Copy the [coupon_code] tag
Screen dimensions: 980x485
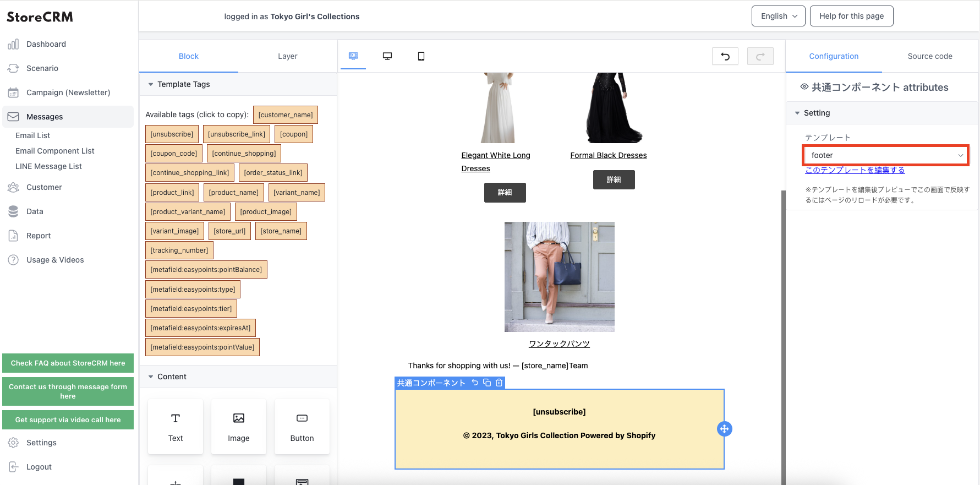tap(174, 154)
